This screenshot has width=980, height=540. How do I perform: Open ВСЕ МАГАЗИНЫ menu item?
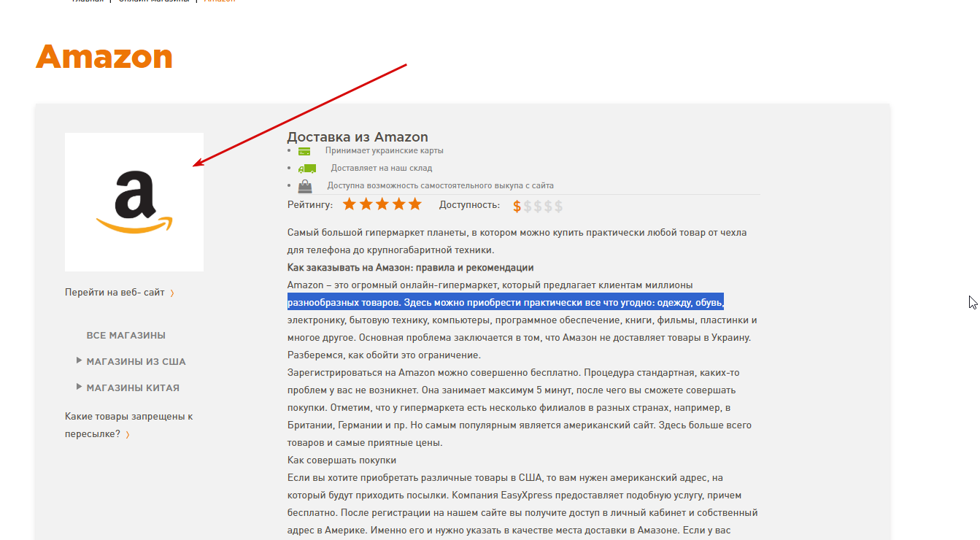point(126,336)
